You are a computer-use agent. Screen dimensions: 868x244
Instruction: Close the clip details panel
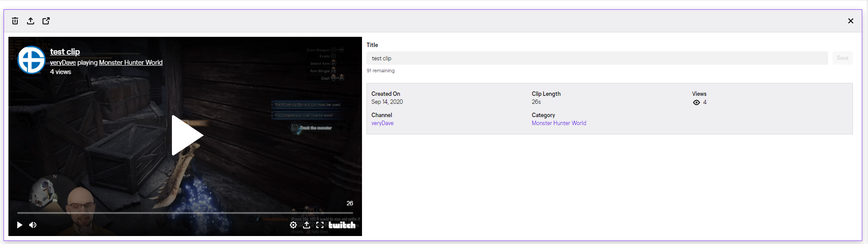tap(850, 21)
